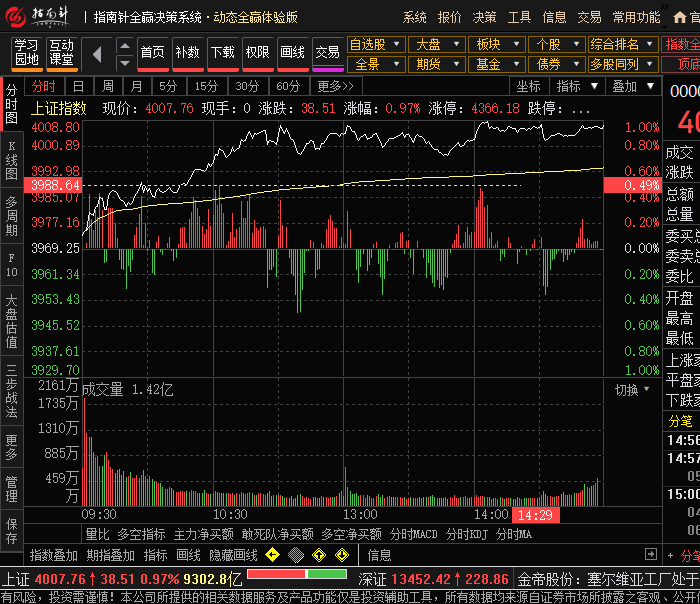Open the 工具 menu

click(519, 17)
